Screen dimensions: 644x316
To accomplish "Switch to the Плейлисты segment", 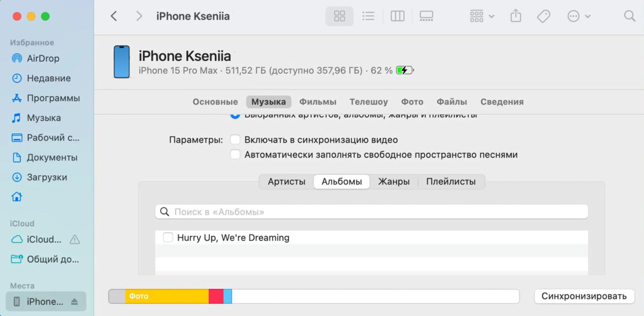I will click(451, 181).
